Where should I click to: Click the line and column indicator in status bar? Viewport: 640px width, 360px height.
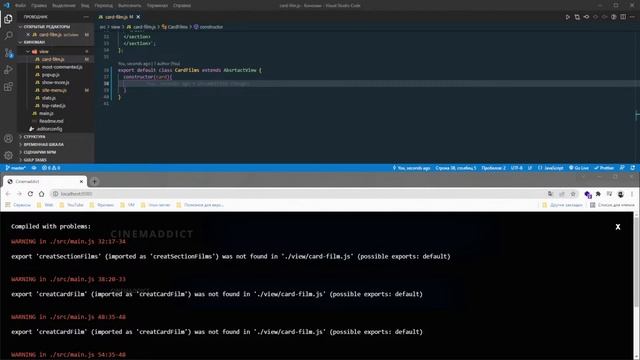[x=456, y=168]
